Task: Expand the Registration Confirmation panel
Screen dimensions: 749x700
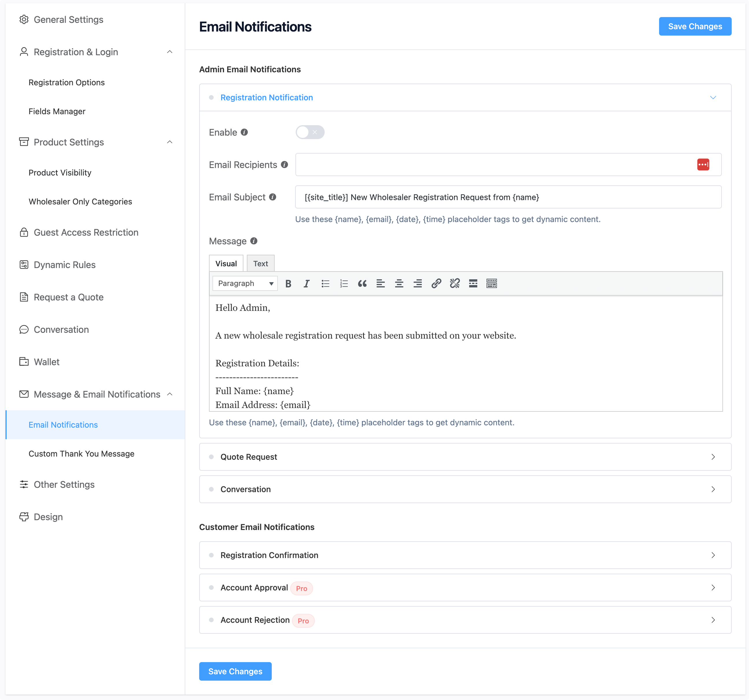Action: (x=465, y=555)
